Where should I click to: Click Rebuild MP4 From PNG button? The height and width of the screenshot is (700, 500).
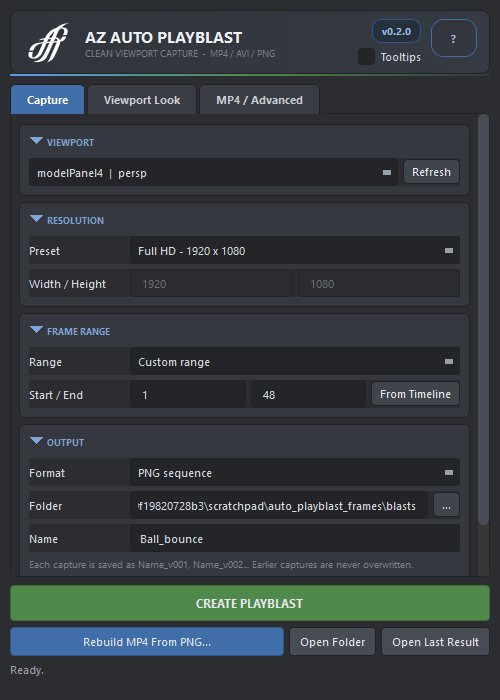tap(147, 642)
